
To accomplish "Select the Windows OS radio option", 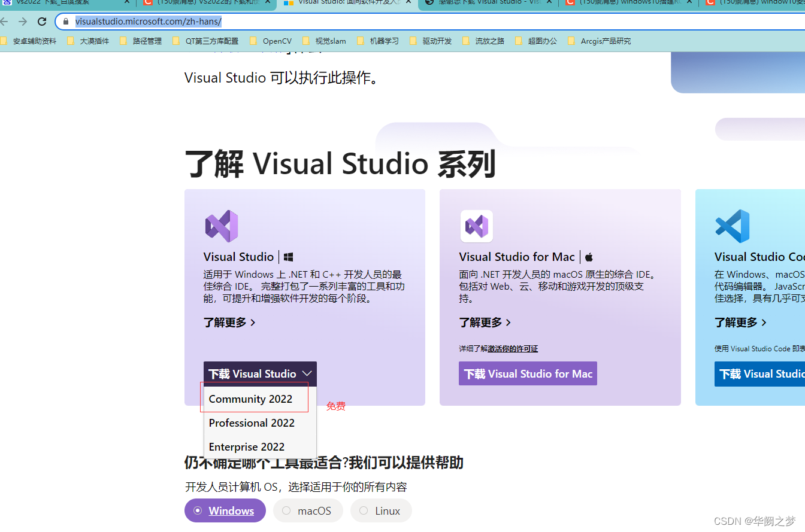I will click(x=225, y=510).
